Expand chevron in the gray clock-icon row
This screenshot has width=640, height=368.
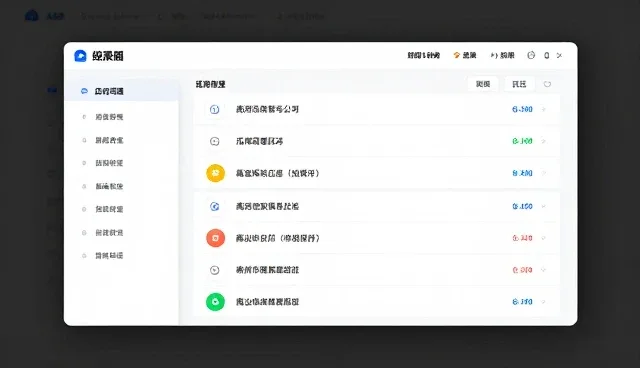(x=544, y=270)
